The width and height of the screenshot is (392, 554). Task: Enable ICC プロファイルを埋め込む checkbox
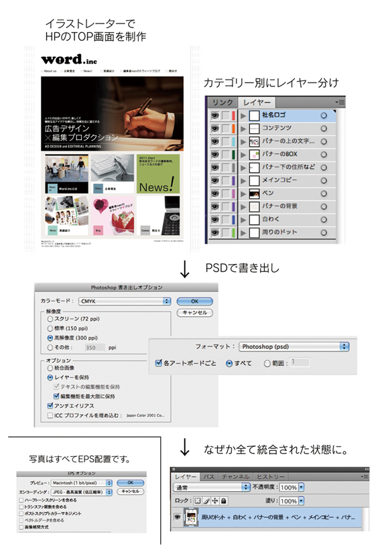point(50,415)
